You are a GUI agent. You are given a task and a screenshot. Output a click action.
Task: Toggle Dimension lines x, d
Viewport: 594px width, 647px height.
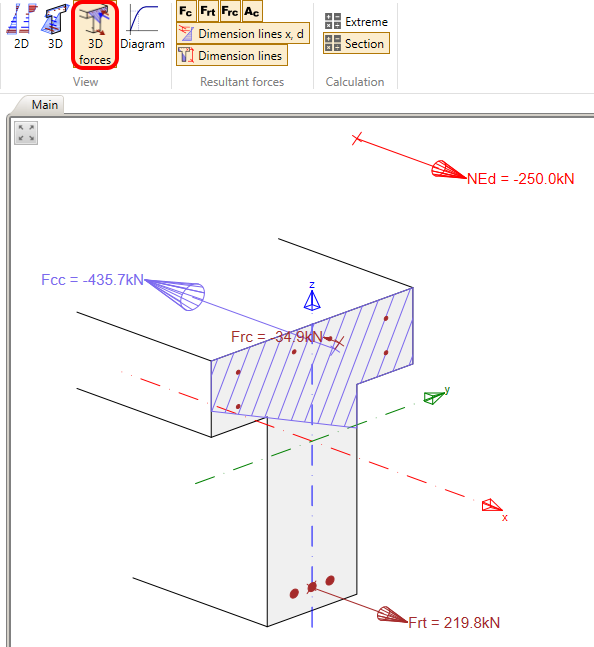(x=243, y=33)
